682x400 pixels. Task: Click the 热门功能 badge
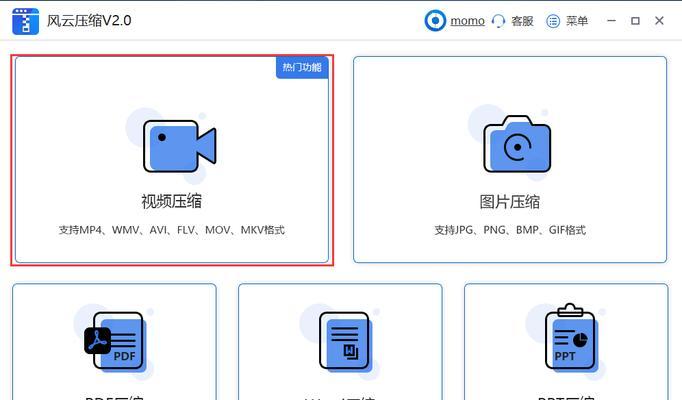[x=302, y=67]
